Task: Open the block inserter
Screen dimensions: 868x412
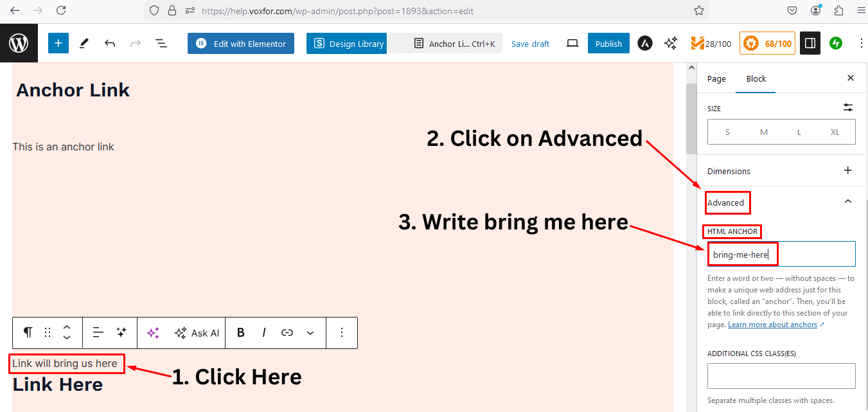Action: point(58,43)
